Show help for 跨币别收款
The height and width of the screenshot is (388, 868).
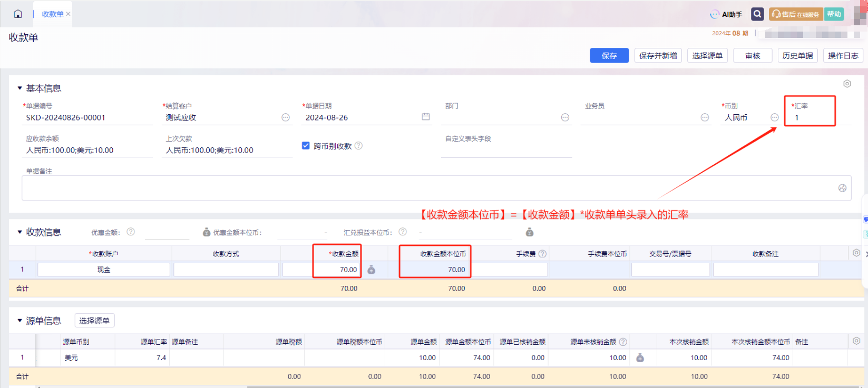tap(358, 146)
